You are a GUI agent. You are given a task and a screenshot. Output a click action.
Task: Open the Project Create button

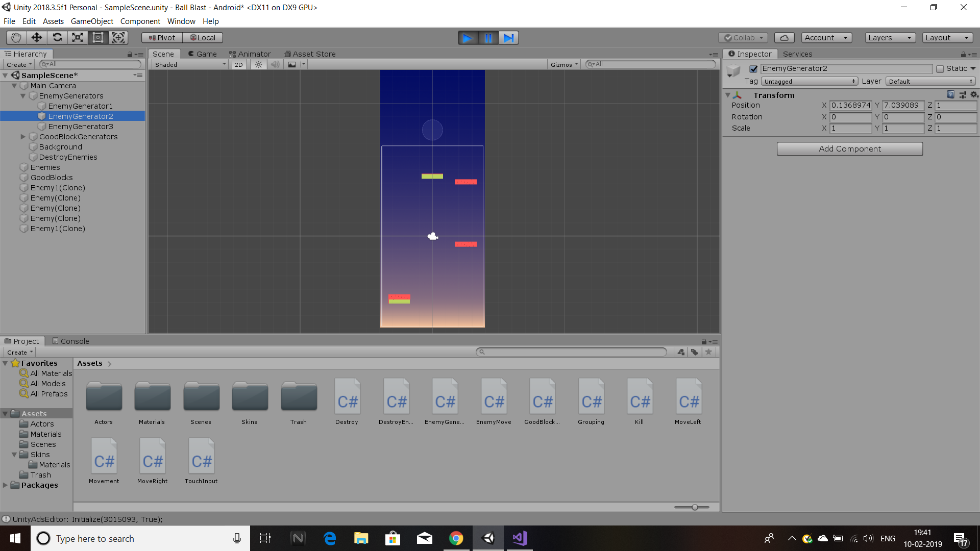coord(19,353)
